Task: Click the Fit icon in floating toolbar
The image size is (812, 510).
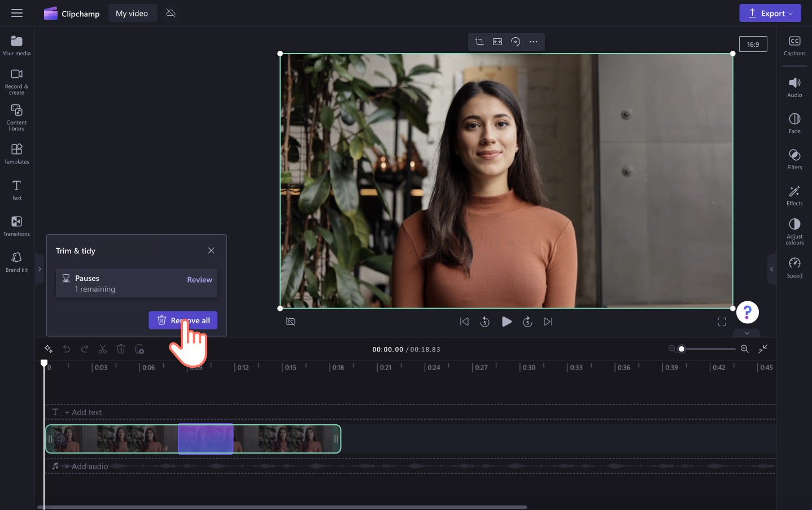Action: point(497,42)
